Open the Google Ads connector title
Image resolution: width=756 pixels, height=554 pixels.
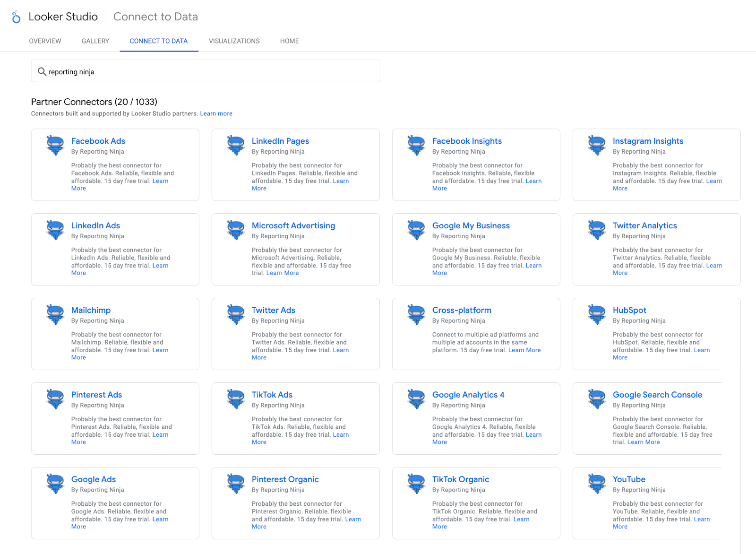[x=94, y=479]
